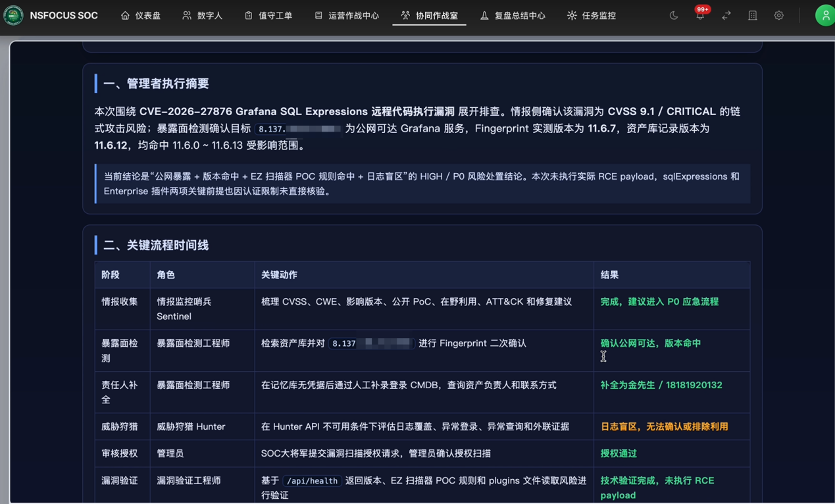Click result 完成，建议进入 P0 应急流程
The image size is (835, 504).
659,302
